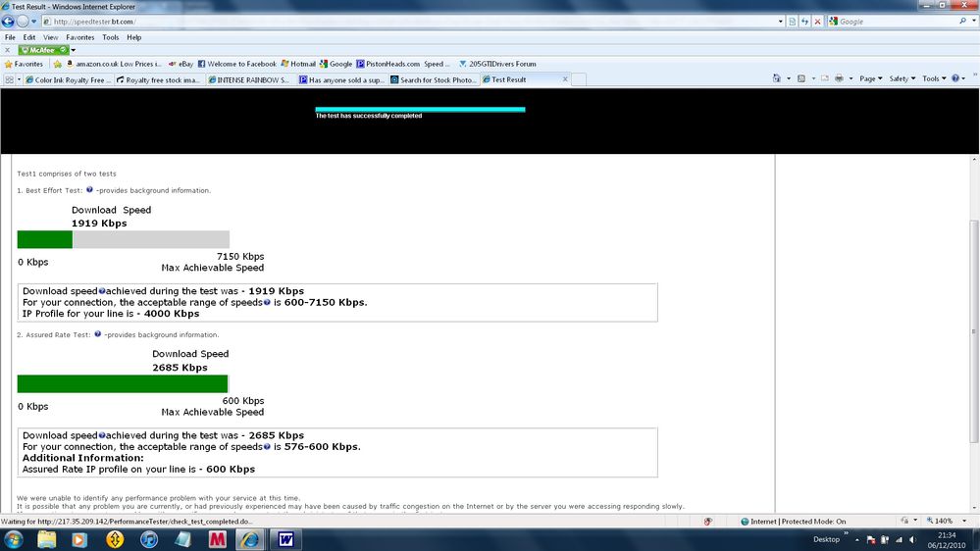Open the Hotmail bookmark

click(x=298, y=64)
